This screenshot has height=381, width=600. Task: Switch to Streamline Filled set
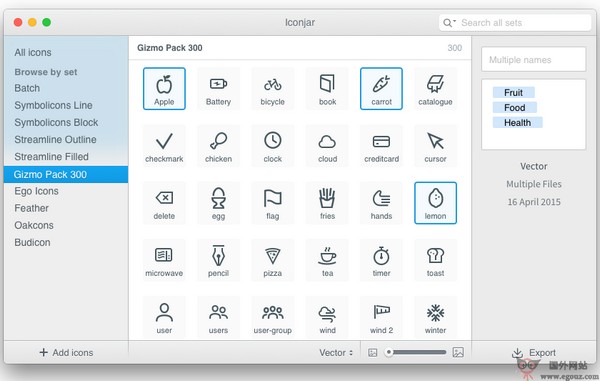[x=51, y=157]
